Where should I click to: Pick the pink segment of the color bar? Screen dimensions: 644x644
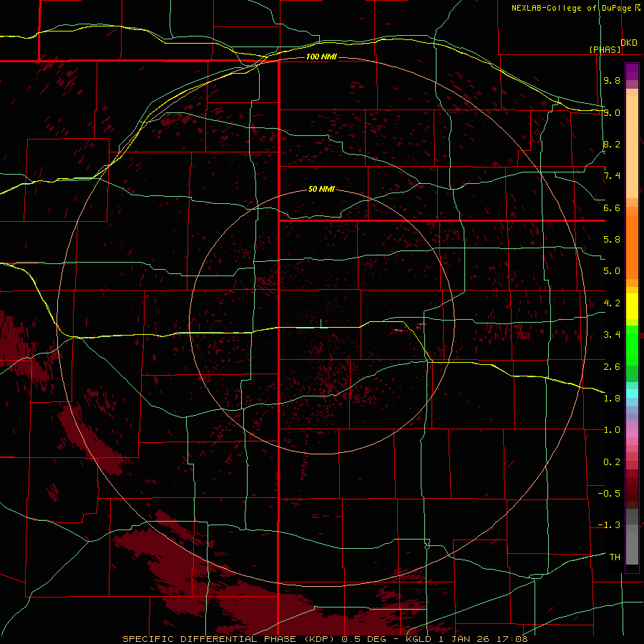tap(632, 434)
